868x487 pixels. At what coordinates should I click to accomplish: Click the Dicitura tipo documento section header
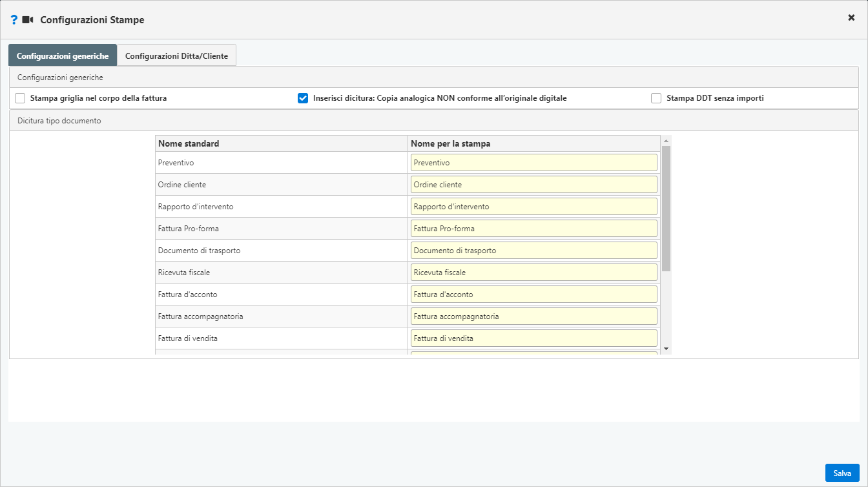tap(434, 121)
